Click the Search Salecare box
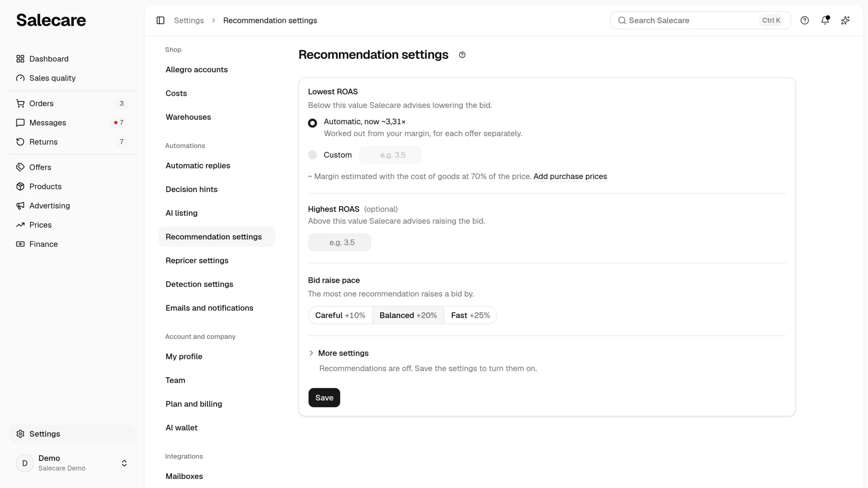The height and width of the screenshot is (488, 868). [x=700, y=20]
